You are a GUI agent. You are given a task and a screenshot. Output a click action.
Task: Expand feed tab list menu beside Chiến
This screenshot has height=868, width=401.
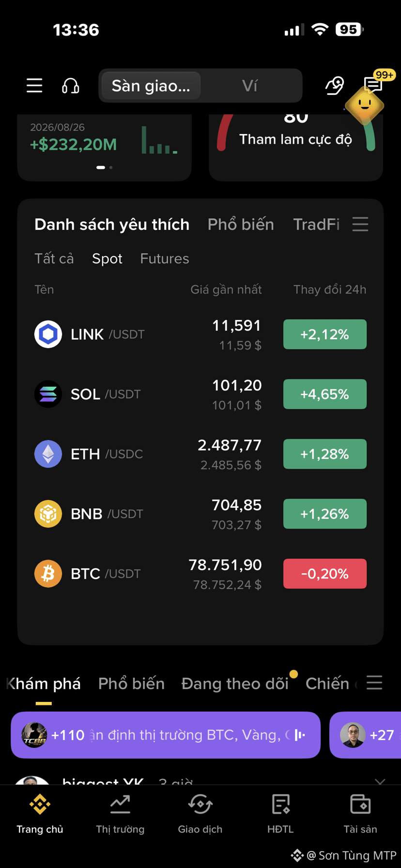[374, 683]
